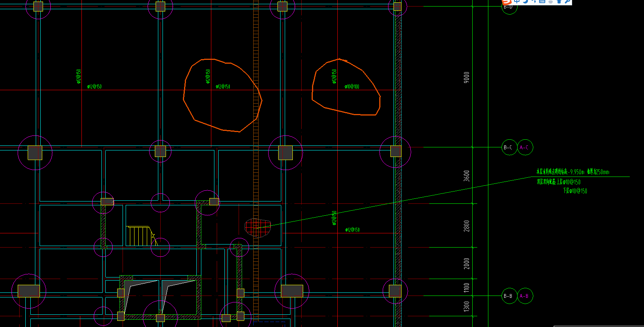This screenshot has width=644, height=327.
Task: Select the note line 下层φ10@150
Action: point(575,191)
